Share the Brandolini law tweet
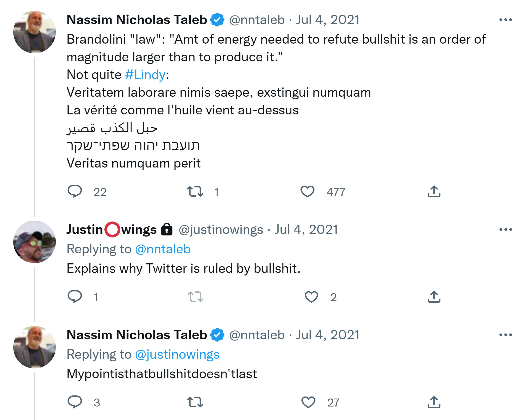Image resolution: width=525 pixels, height=420 pixels. click(x=434, y=191)
